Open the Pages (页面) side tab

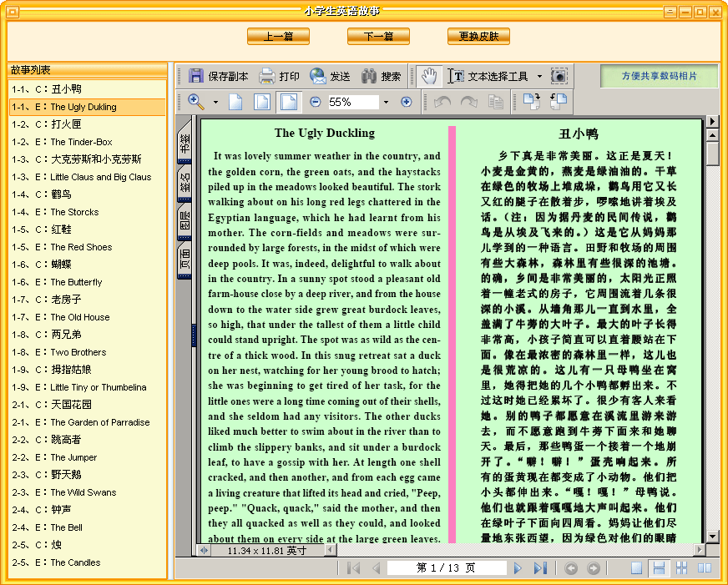pyautogui.click(x=185, y=260)
